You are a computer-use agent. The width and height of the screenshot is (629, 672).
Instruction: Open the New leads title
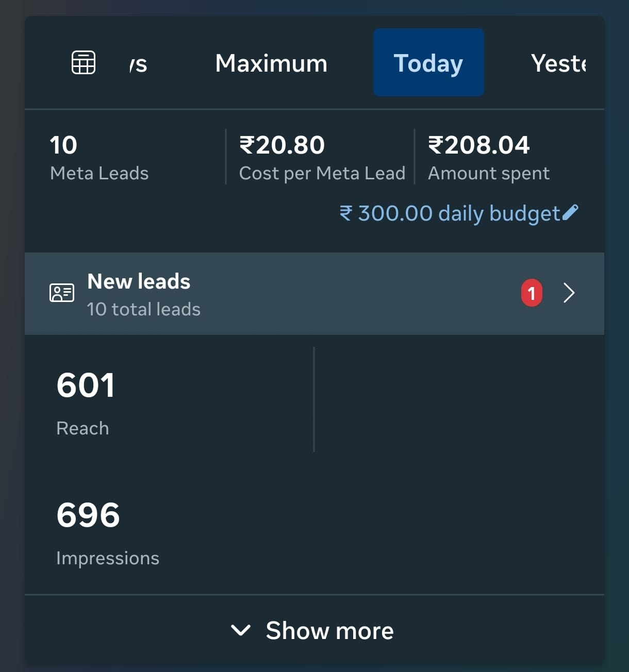click(139, 281)
